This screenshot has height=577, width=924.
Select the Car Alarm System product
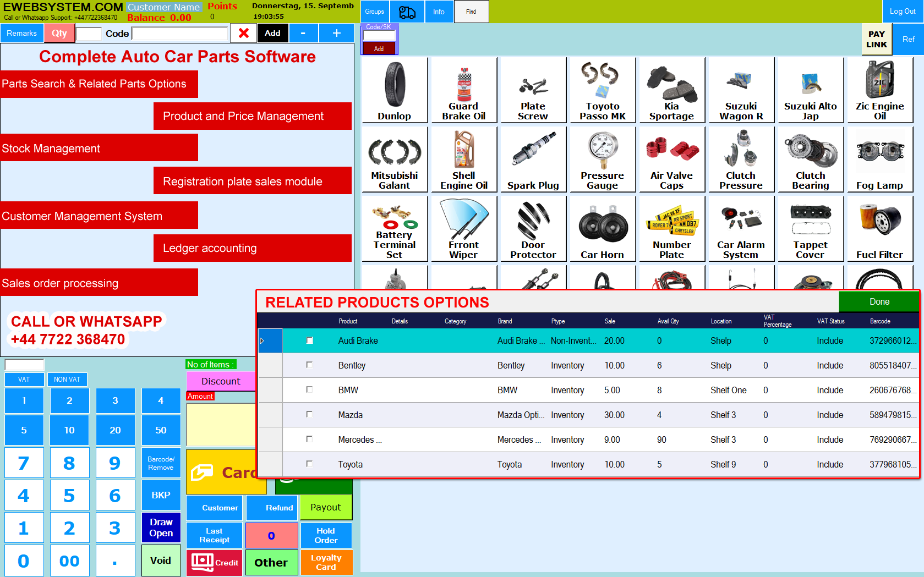click(741, 228)
